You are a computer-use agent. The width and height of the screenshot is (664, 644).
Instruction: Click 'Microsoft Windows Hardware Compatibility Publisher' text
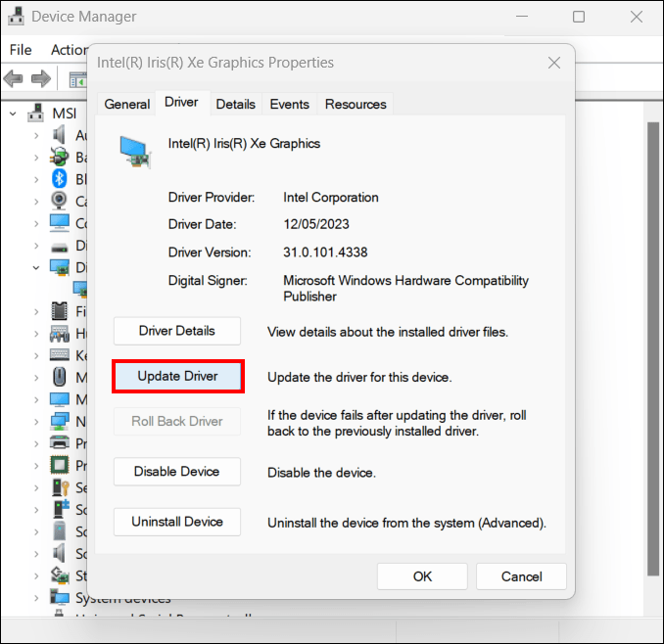[x=405, y=288]
